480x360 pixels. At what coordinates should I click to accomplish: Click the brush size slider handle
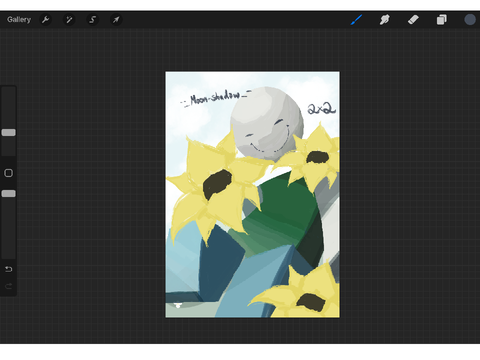(9, 133)
